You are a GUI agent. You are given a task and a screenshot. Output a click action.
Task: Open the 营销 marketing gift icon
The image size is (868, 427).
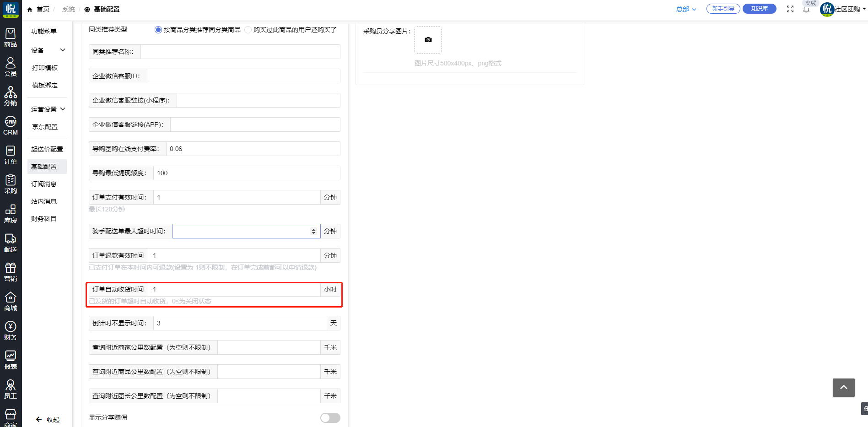(x=11, y=272)
